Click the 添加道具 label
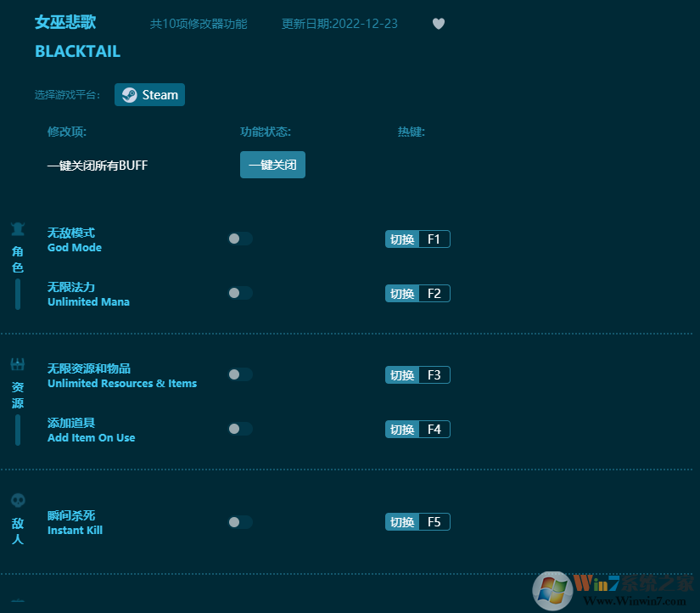This screenshot has width=700, height=613. [x=71, y=423]
